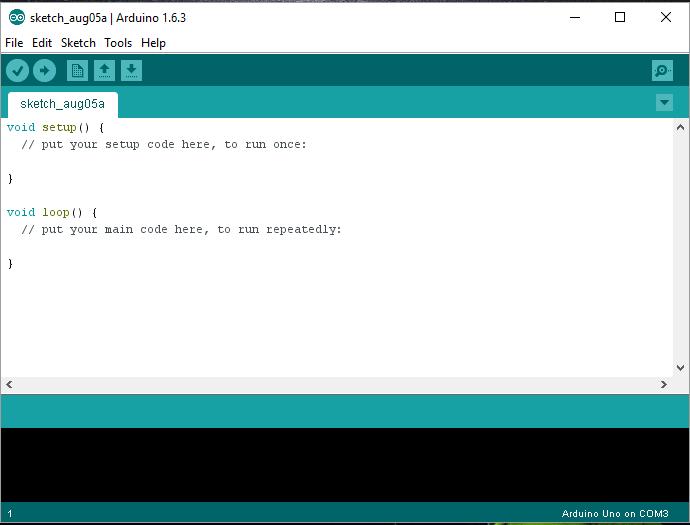Open the Help menu
The image size is (690, 525).
pyautogui.click(x=153, y=43)
